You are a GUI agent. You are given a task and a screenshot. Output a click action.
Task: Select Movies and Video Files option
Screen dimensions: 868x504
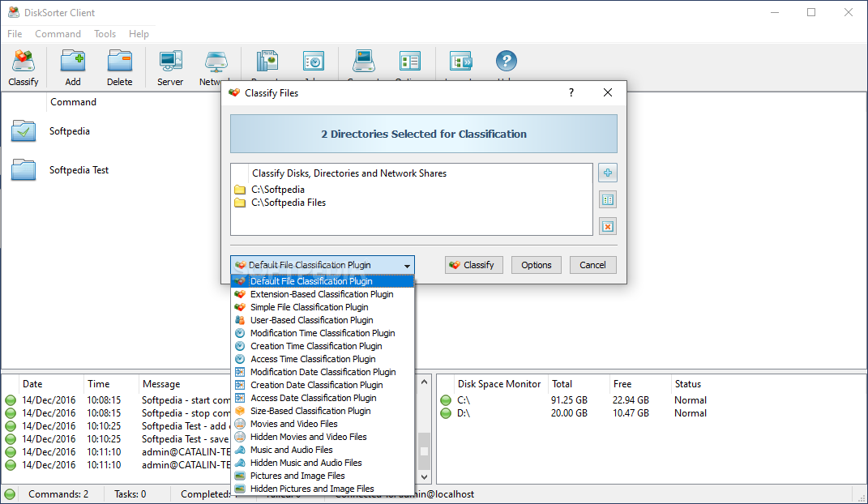[x=323, y=425]
